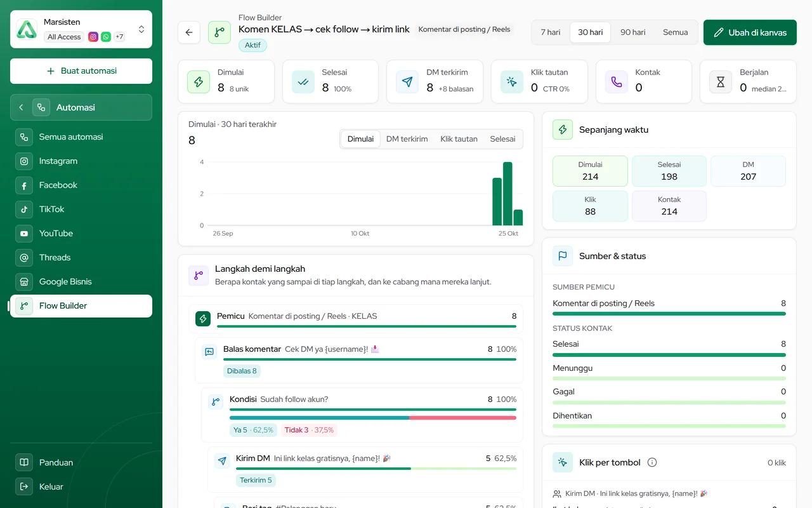812x508 pixels.
Task: Click the Threads sidebar icon
Action: pyautogui.click(x=24, y=258)
